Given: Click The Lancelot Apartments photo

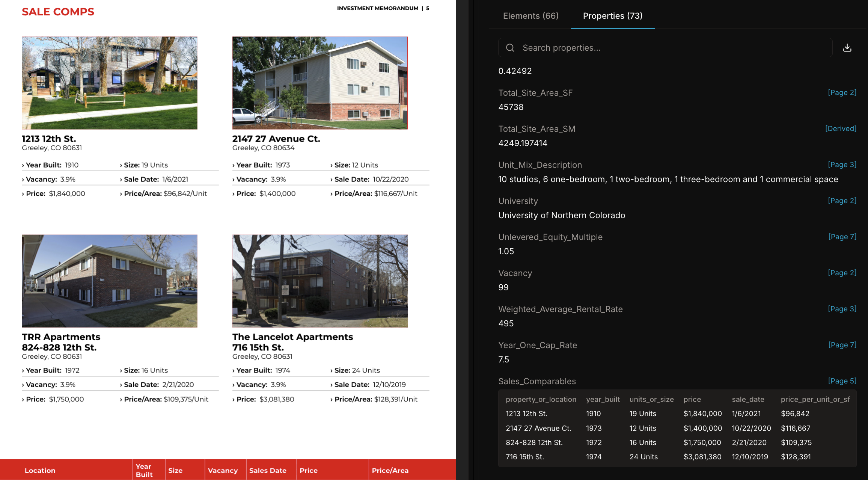Looking at the screenshot, I should point(319,281).
